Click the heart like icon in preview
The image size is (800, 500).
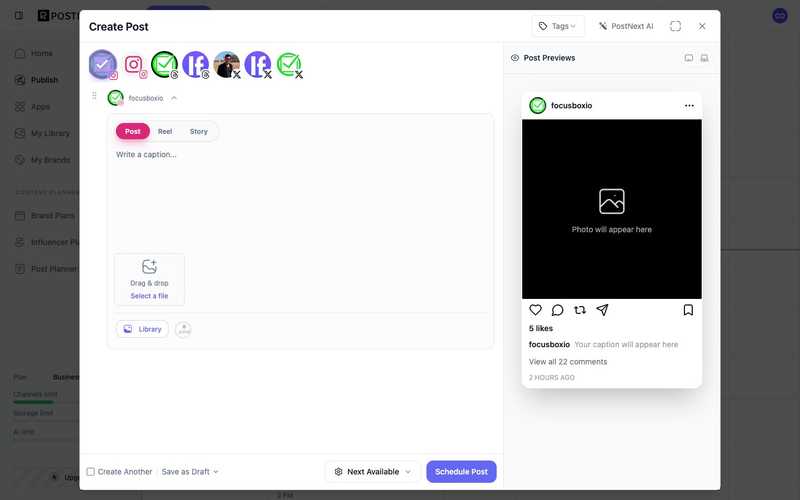click(535, 310)
